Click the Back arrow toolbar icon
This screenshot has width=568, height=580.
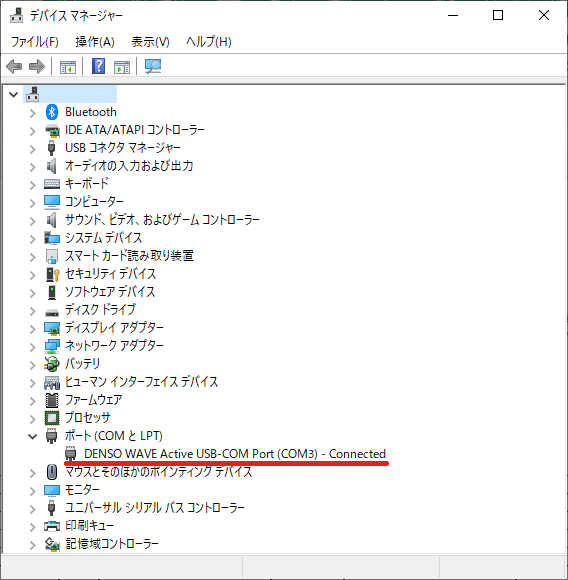(x=14, y=67)
